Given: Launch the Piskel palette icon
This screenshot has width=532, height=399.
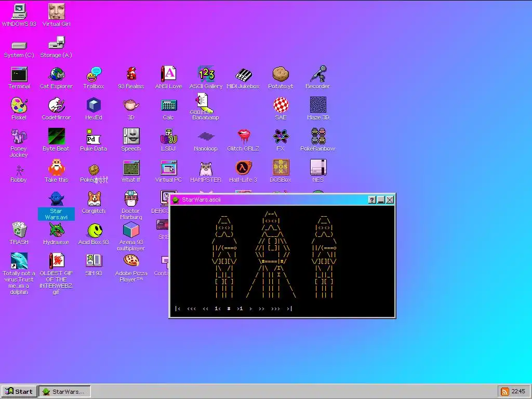Looking at the screenshot, I should pyautogui.click(x=19, y=109).
